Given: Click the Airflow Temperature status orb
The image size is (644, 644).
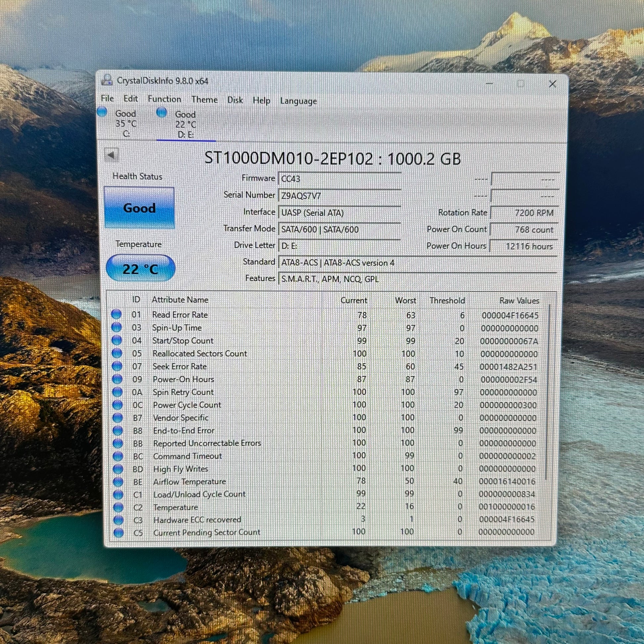Looking at the screenshot, I should 118,482.
